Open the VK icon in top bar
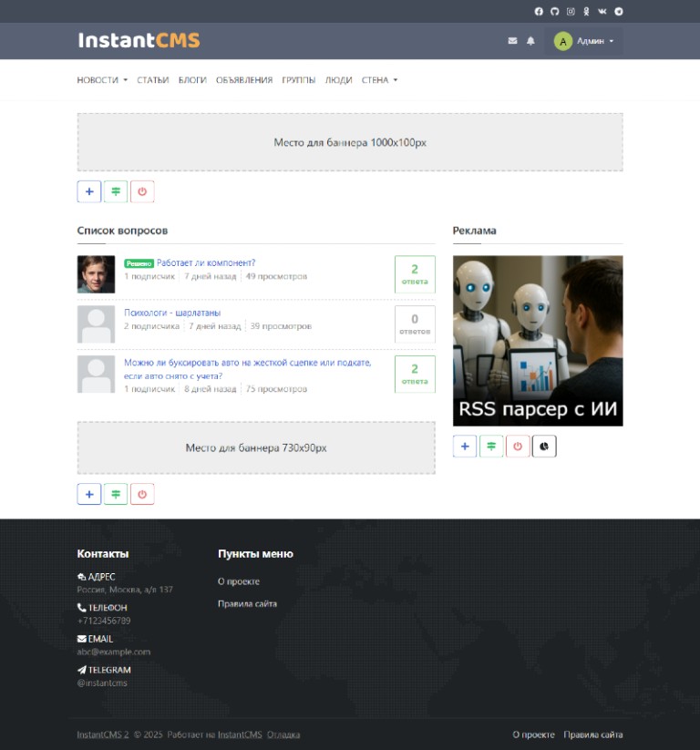 coord(602,12)
